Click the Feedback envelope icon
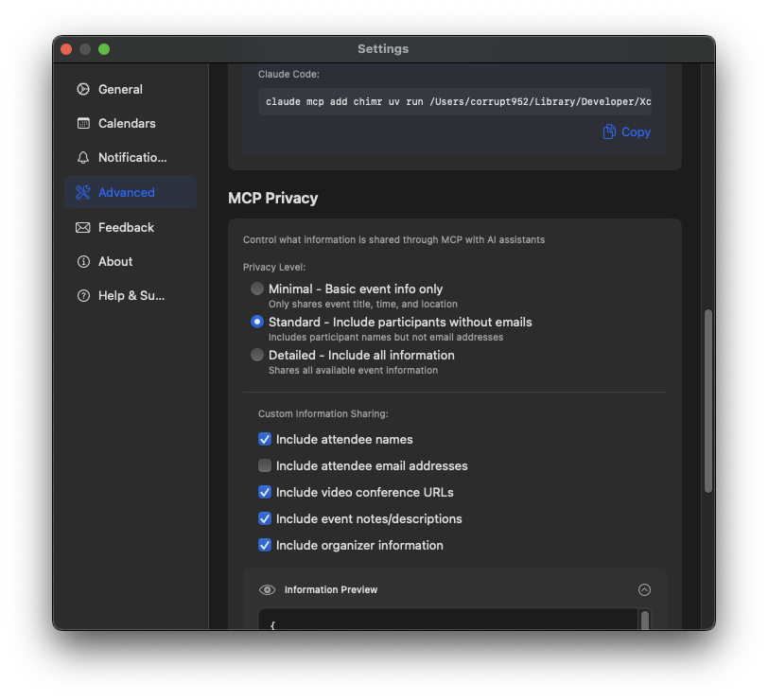768x700 pixels. coord(83,227)
